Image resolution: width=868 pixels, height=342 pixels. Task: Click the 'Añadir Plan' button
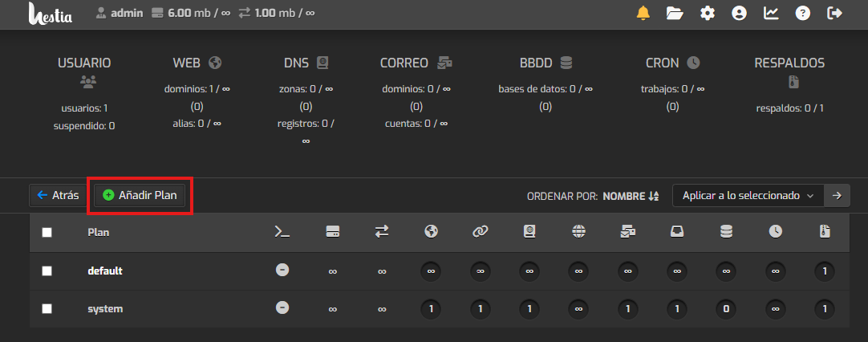(140, 195)
